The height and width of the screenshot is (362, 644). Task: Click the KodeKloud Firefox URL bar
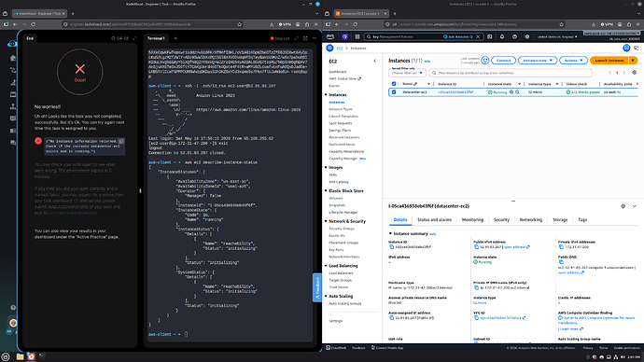click(152, 24)
